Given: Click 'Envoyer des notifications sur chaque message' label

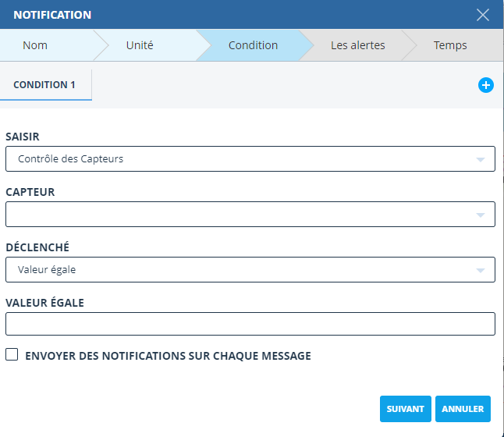Looking at the screenshot, I should 168,356.
